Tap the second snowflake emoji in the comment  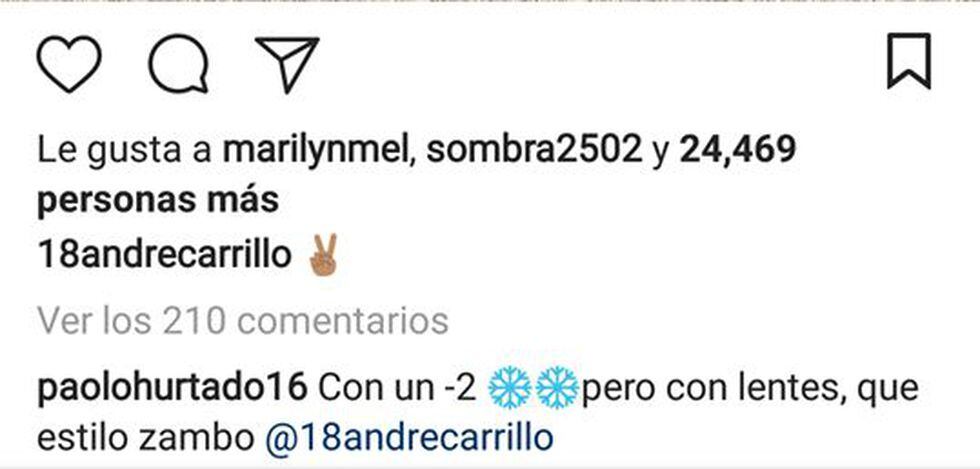[558, 388]
